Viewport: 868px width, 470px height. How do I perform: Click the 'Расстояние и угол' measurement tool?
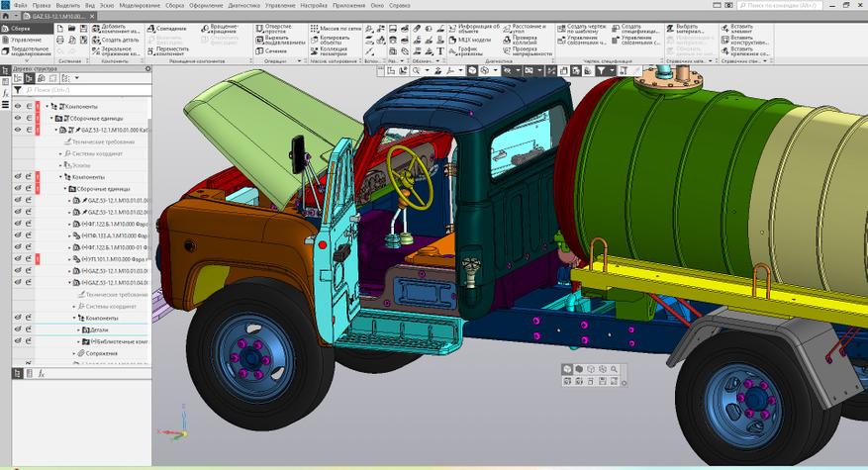(x=526, y=30)
